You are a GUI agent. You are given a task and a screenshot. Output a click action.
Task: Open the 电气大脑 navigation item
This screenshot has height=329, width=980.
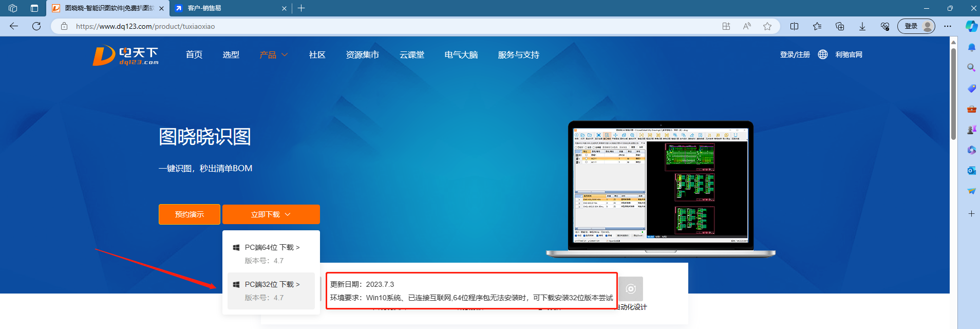[x=461, y=55]
